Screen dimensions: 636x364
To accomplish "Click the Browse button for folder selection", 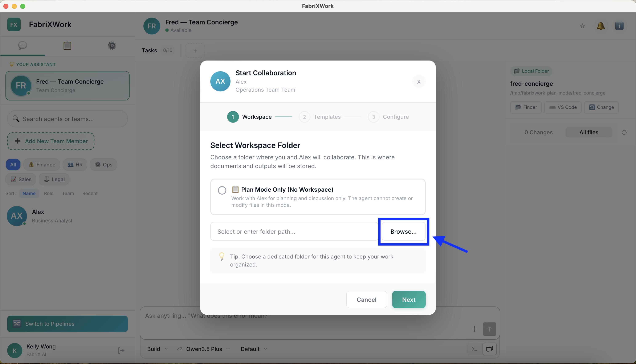I will (403, 232).
